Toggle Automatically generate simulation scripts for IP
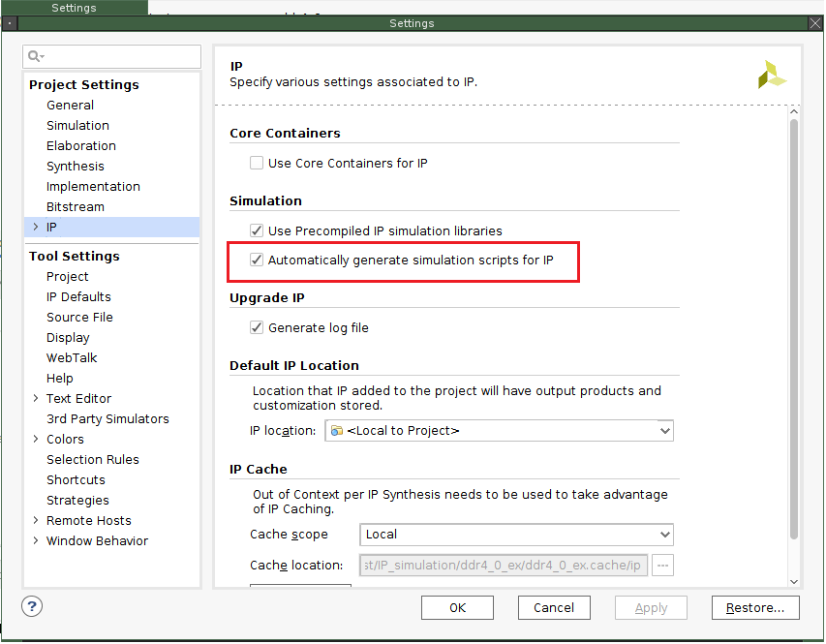This screenshot has height=644, width=826. click(x=257, y=261)
